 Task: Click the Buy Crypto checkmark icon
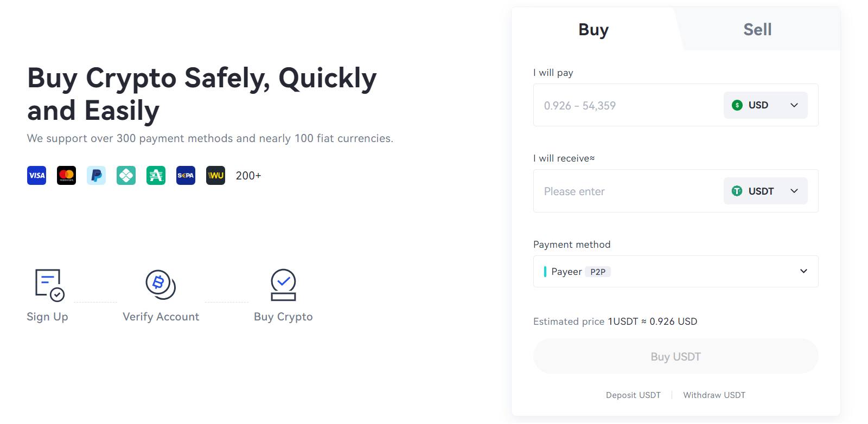(x=283, y=285)
